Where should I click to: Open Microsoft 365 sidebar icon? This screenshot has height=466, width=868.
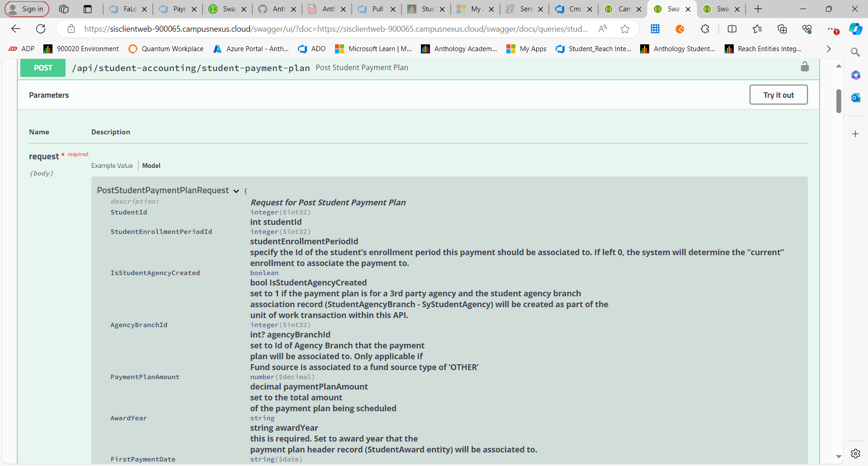(855, 75)
